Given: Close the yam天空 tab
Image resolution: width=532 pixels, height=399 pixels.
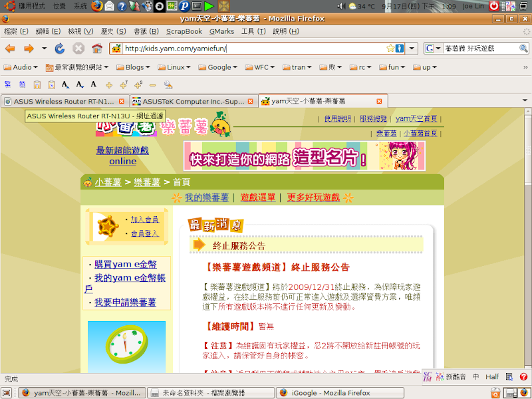Looking at the screenshot, I should click(x=379, y=101).
